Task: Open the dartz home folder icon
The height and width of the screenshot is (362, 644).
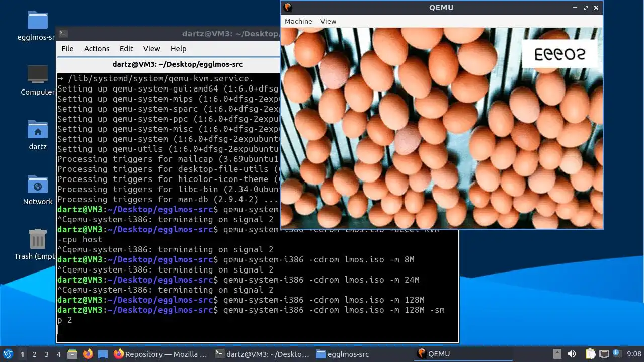Action: point(38,129)
